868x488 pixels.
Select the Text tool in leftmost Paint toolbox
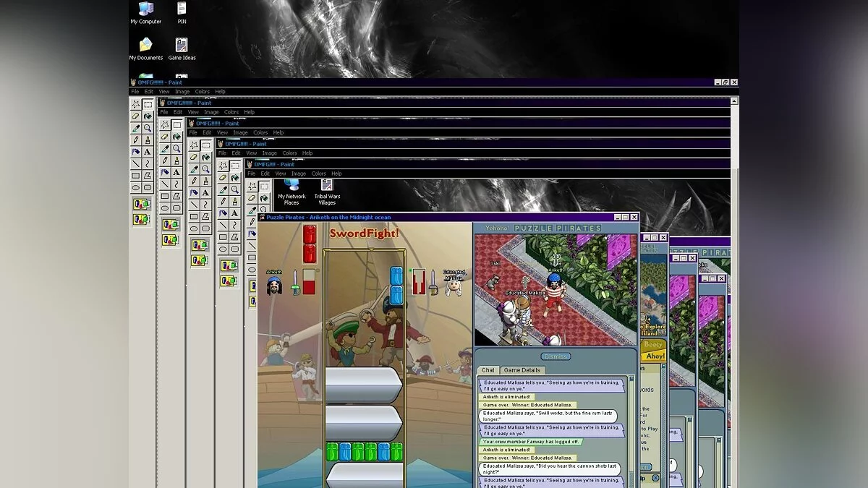(148, 152)
